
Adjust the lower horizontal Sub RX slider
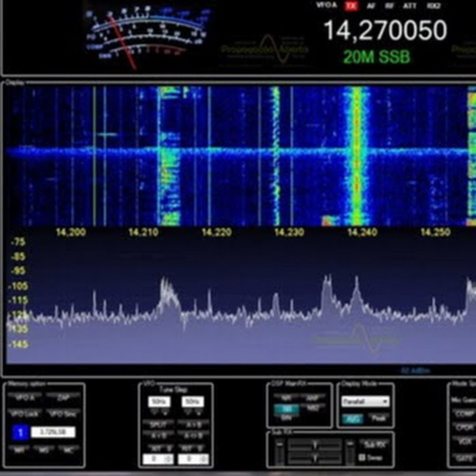tap(315, 457)
